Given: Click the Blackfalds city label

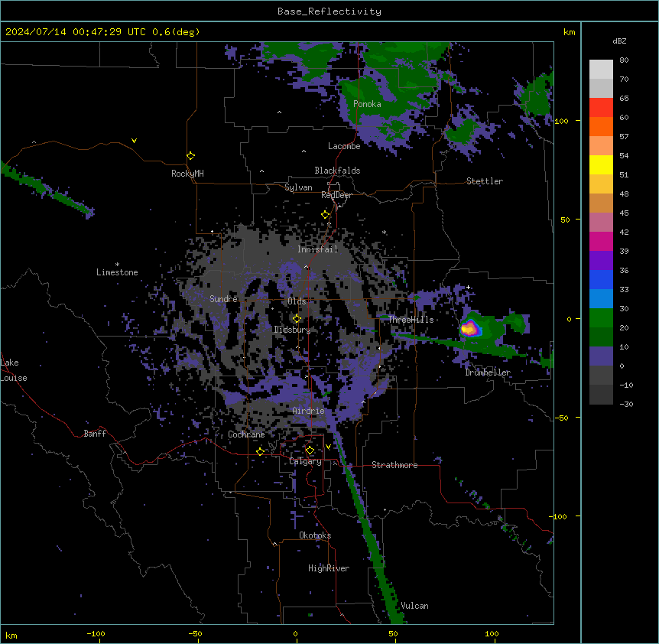Looking at the screenshot, I should pyautogui.click(x=337, y=171).
